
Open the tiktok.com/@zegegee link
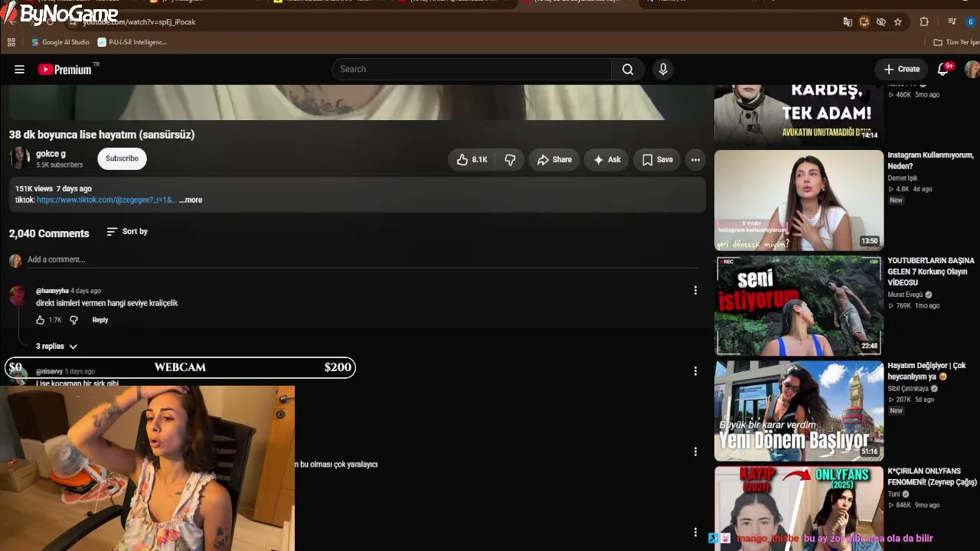point(106,201)
